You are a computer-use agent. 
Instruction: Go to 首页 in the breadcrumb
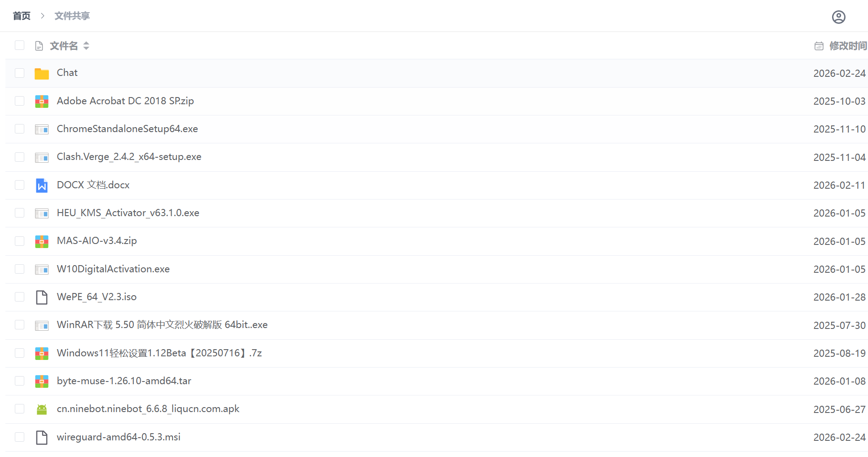pos(22,16)
